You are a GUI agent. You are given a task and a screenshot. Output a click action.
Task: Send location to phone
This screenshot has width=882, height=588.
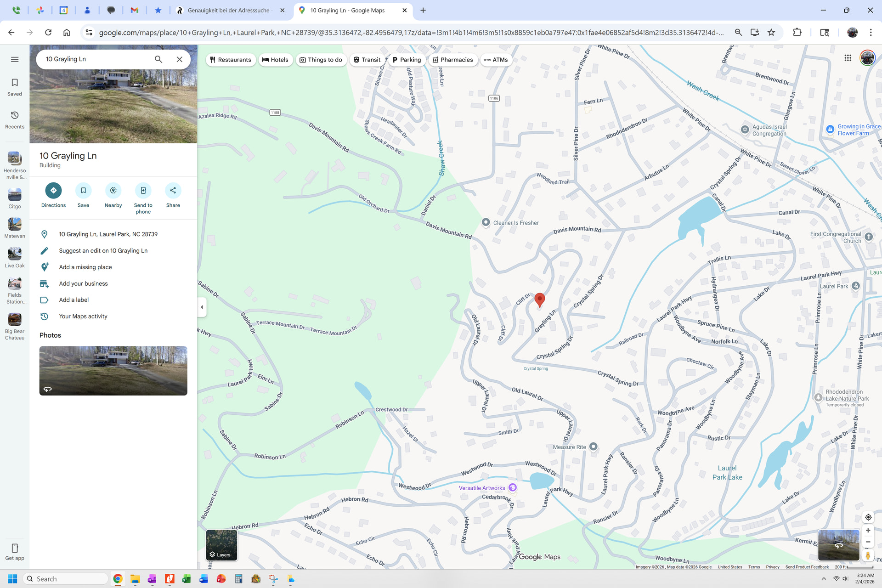143,191
